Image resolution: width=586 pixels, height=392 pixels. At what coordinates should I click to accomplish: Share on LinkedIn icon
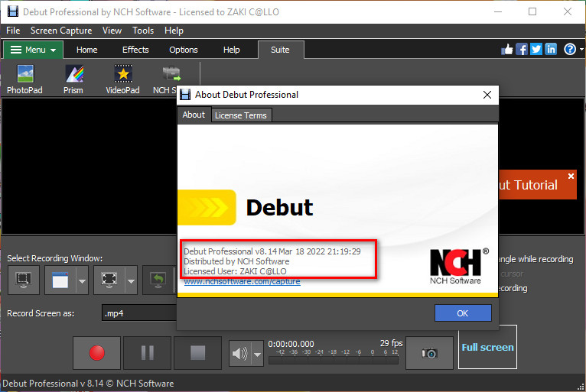(551, 49)
